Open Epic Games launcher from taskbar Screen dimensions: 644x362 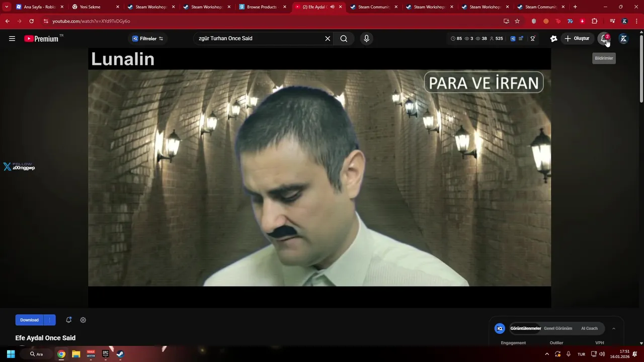tap(106, 354)
